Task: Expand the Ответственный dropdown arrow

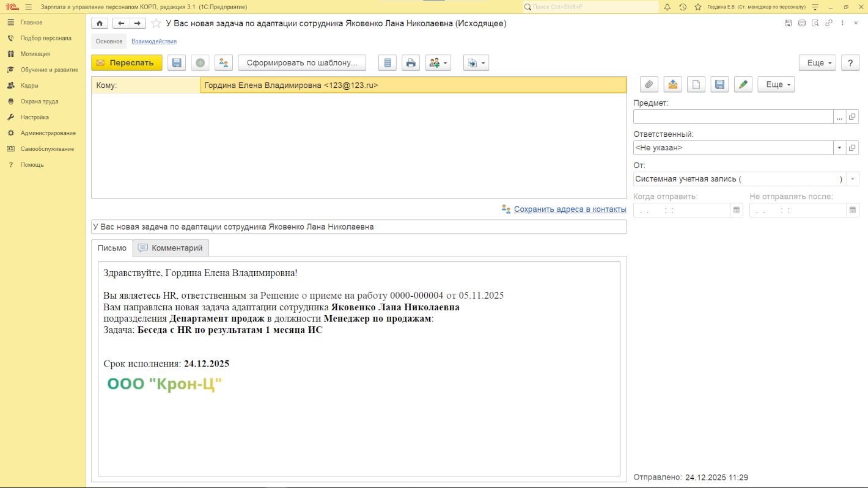Action: [839, 148]
